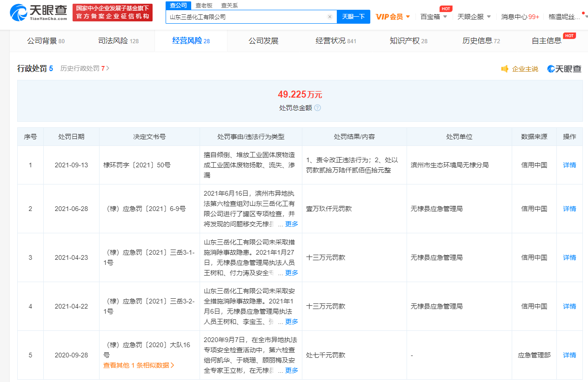Click the 数据来源 column header
Image resolution: width=588 pixels, height=382 pixels.
pos(534,137)
